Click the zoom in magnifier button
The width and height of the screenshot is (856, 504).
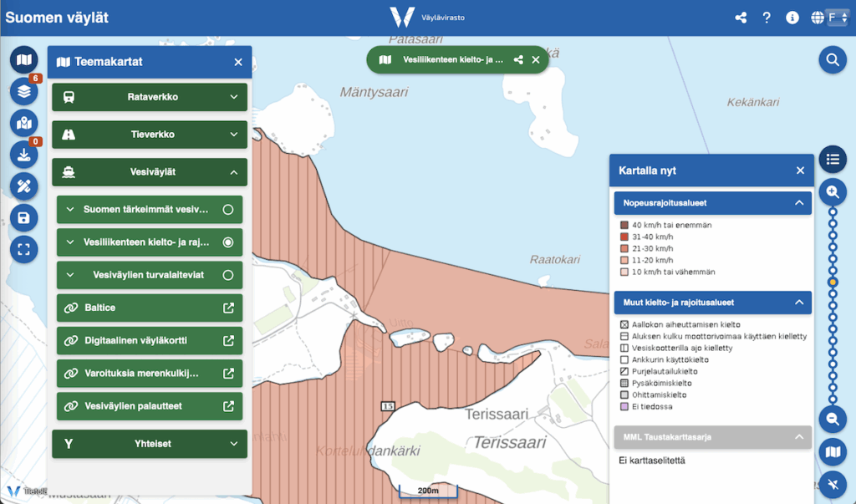(832, 191)
